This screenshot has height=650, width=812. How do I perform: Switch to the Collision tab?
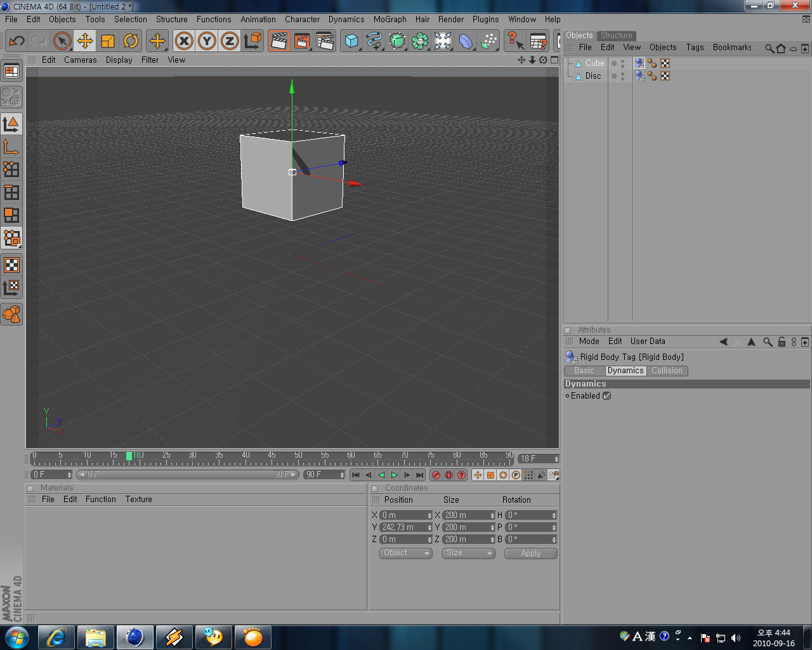(667, 371)
